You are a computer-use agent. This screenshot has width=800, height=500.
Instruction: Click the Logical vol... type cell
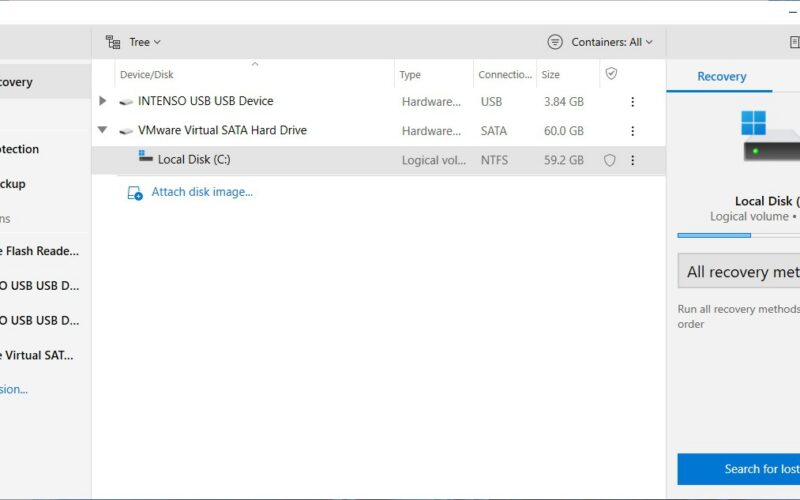tap(433, 160)
